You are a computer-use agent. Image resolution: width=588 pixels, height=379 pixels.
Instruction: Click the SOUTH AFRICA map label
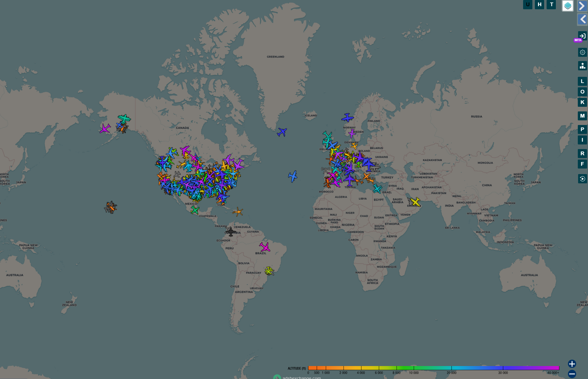click(373, 281)
